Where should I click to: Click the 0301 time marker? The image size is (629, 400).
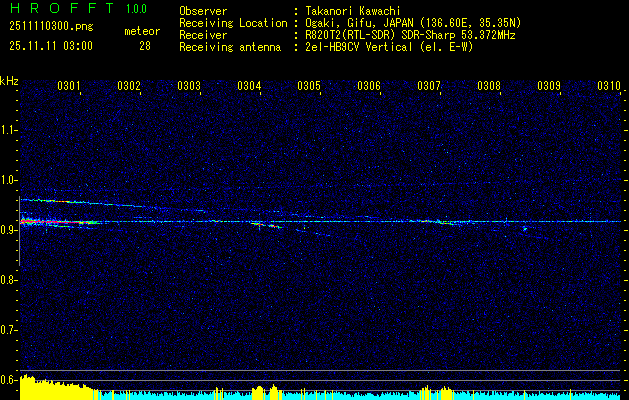coord(69,87)
